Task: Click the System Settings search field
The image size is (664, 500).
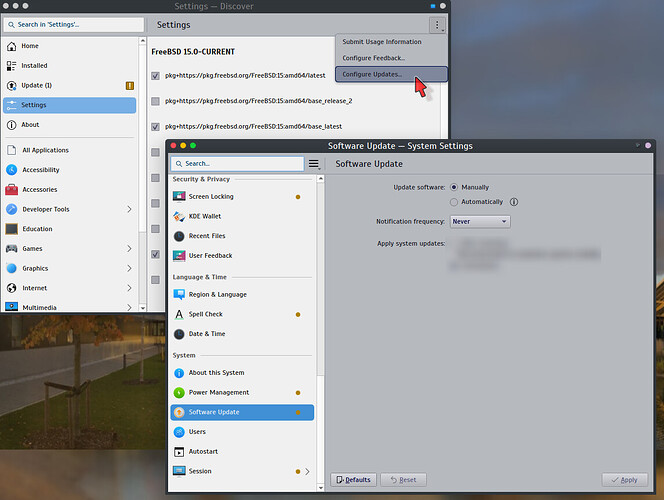Action: coord(237,164)
